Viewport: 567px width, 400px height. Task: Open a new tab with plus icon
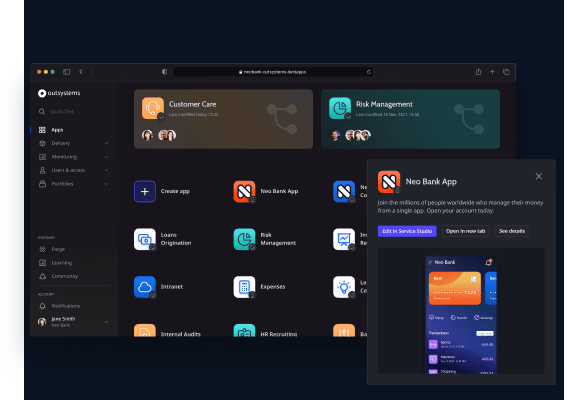(x=492, y=72)
